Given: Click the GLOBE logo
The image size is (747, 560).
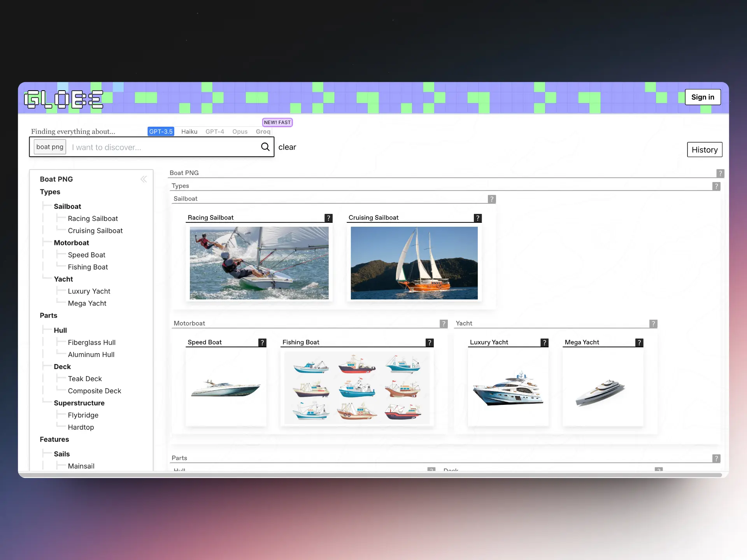Looking at the screenshot, I should [x=64, y=99].
